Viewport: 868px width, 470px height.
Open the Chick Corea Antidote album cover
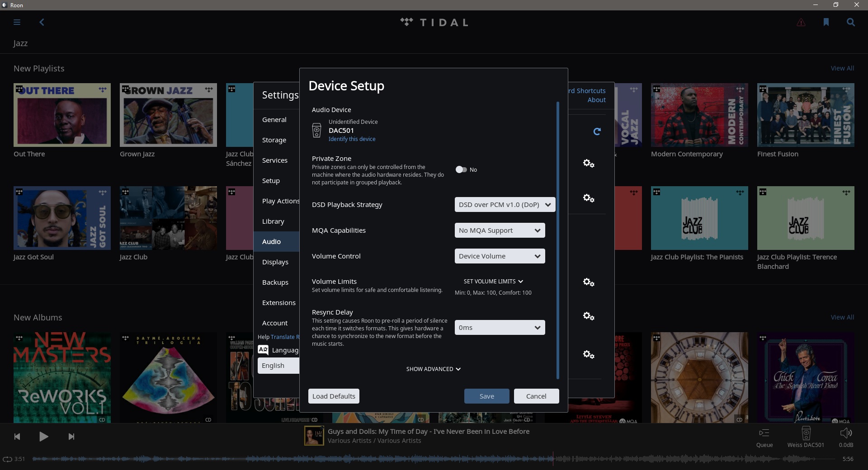806,378
